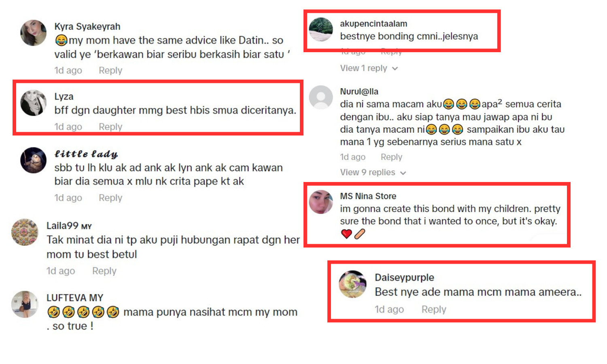Reply to Lyza's comment
Image resolution: width=607 pixels, height=364 pixels.
point(110,127)
